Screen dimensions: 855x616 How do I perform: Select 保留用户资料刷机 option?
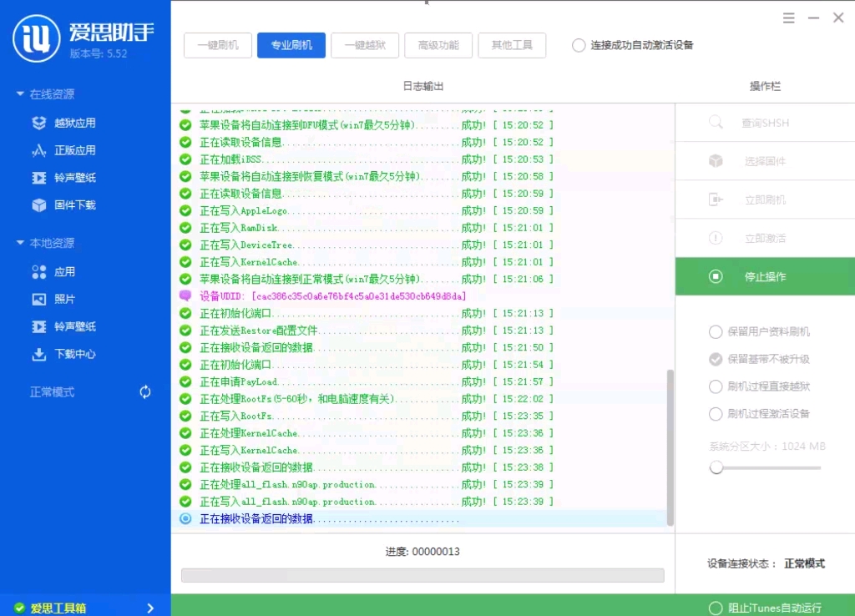[716, 331]
